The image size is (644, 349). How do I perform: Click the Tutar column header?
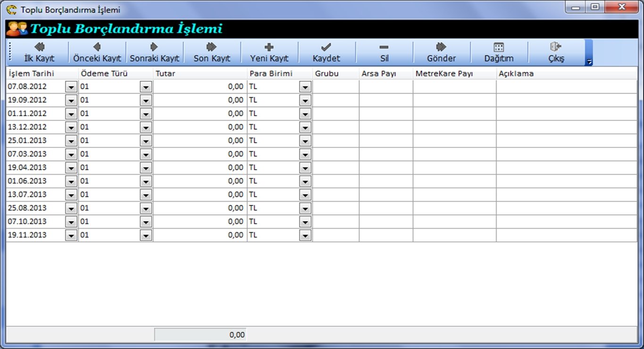pos(200,74)
